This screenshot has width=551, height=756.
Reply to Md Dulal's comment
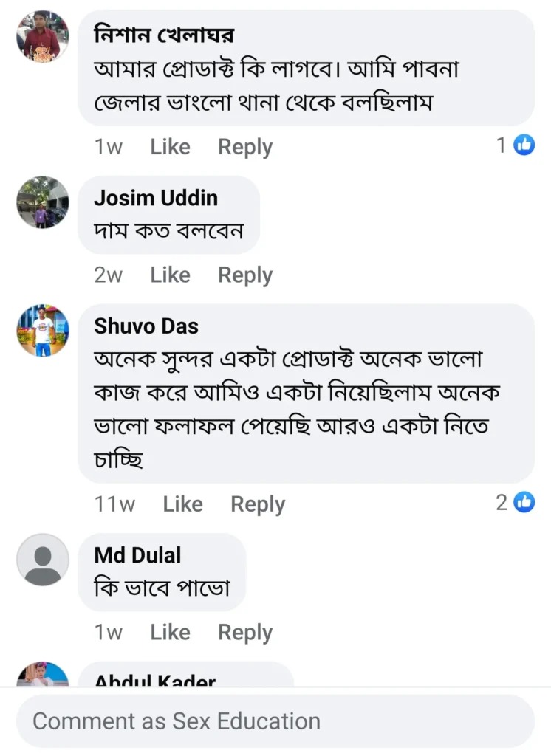point(245,632)
